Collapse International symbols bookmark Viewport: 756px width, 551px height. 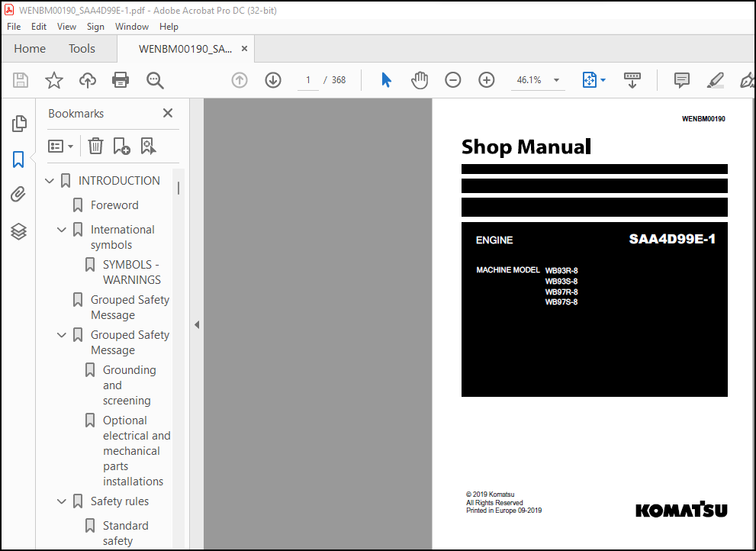tap(61, 230)
